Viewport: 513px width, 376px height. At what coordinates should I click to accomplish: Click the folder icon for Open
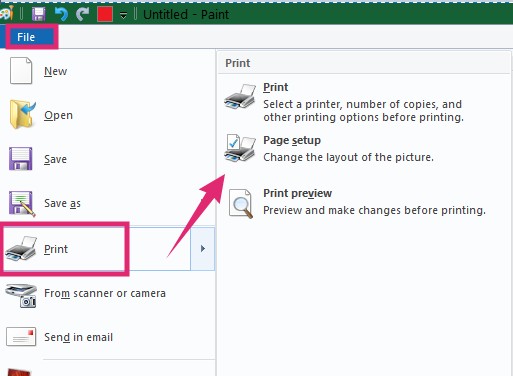[x=22, y=114]
